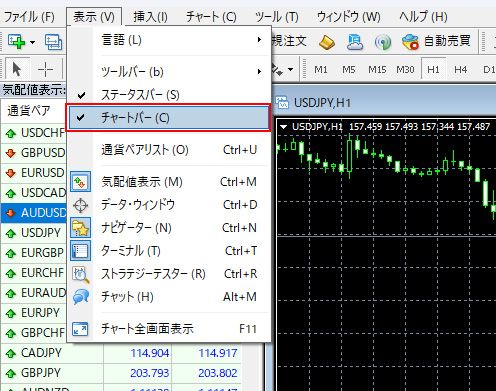Select the H1 timeframe

433,70
